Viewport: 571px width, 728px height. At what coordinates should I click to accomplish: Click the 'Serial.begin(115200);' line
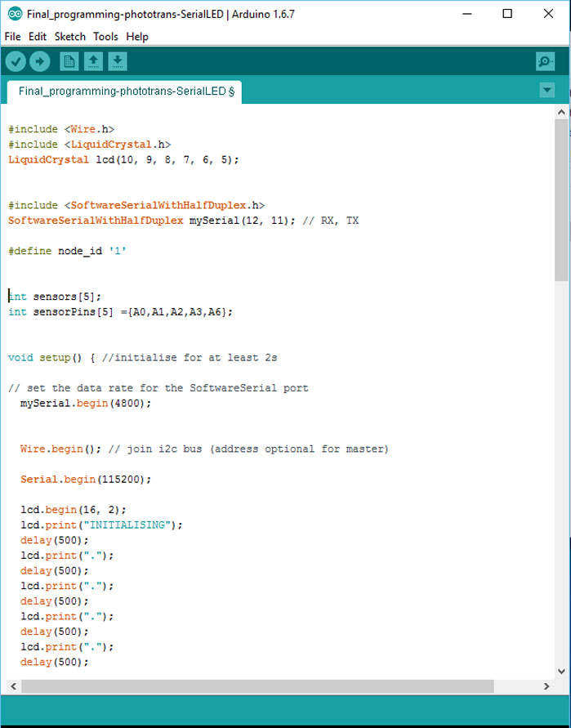click(x=86, y=479)
